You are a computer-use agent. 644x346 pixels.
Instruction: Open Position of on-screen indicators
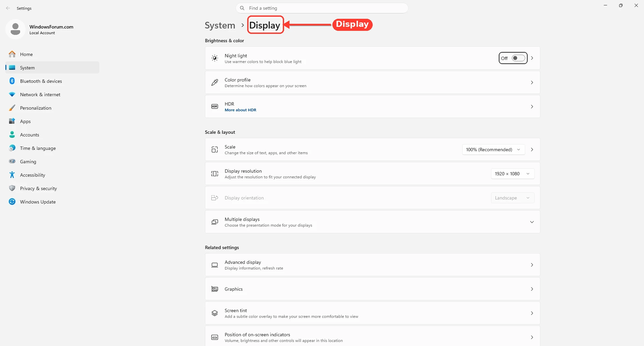click(372, 336)
